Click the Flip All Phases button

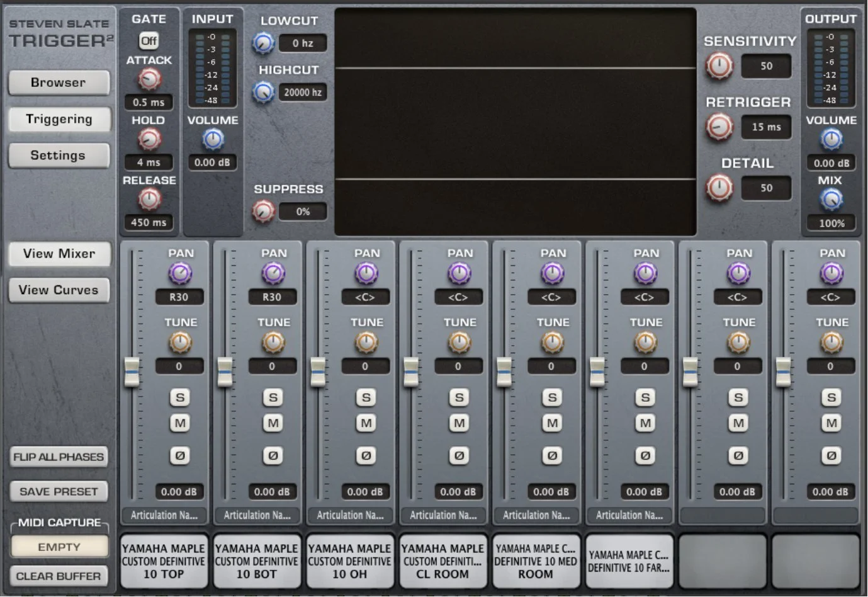coord(59,457)
